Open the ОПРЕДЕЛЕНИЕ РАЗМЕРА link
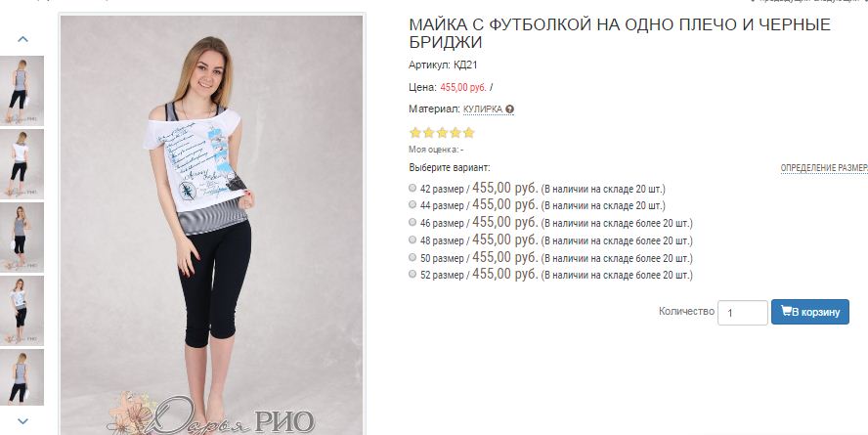The image size is (868, 435). click(x=824, y=168)
